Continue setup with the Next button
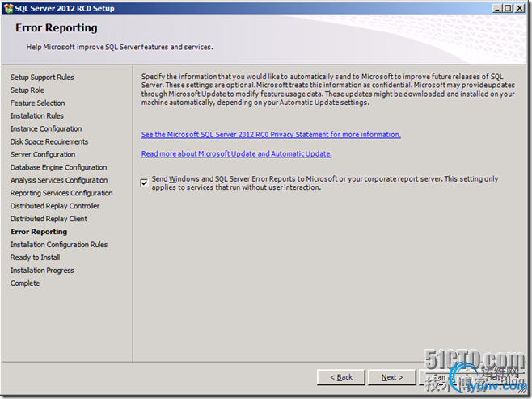Image resolution: width=532 pixels, height=399 pixels. pos(392,377)
